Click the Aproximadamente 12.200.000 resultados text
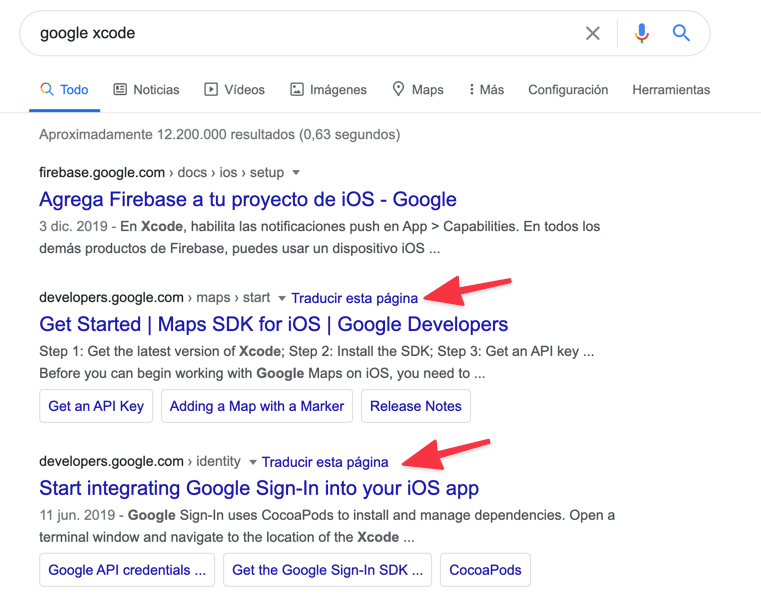The width and height of the screenshot is (761, 614). [220, 134]
